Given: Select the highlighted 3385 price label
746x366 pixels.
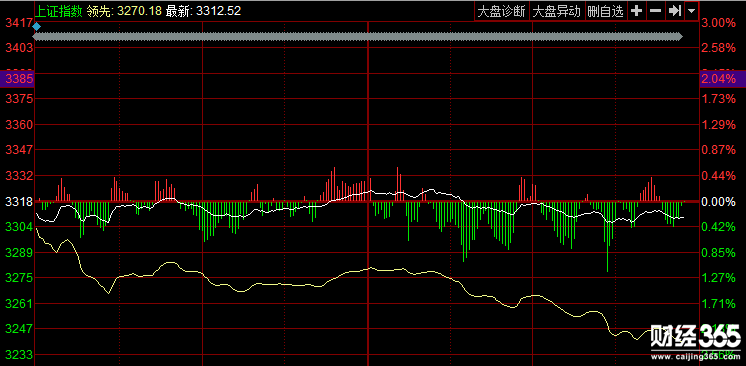Looking at the screenshot, I should [x=17, y=79].
